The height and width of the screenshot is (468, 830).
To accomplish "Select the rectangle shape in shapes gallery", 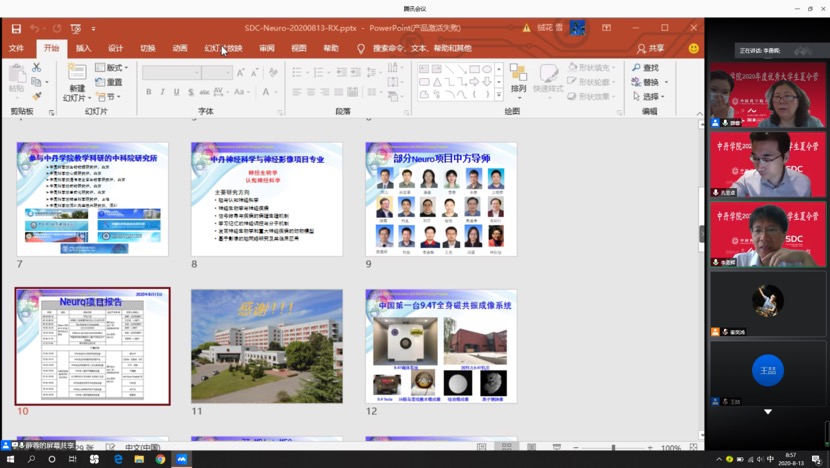I will pos(474,69).
